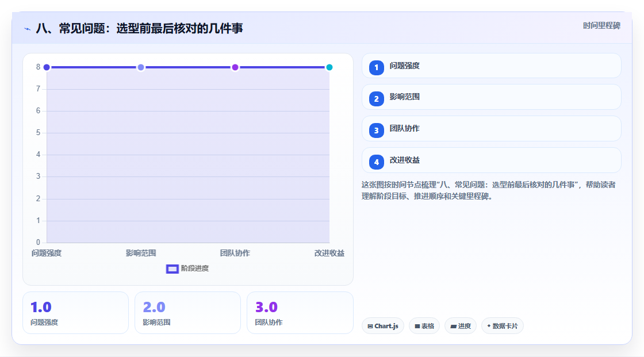Viewport: 644px width, 357px height.
Task: Click the 阶段进度 legend label
Action: [x=195, y=268]
